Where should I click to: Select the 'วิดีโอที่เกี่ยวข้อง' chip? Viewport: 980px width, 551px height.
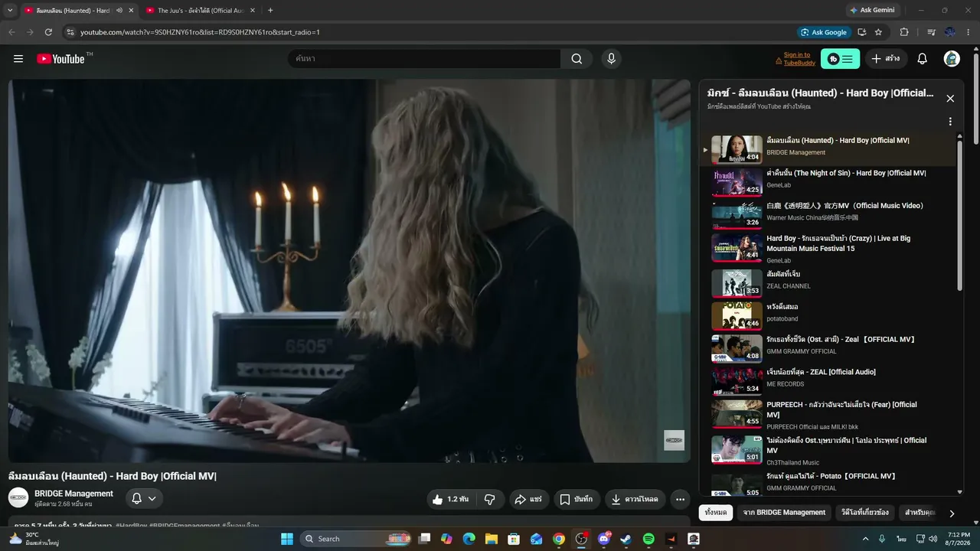pyautogui.click(x=865, y=512)
